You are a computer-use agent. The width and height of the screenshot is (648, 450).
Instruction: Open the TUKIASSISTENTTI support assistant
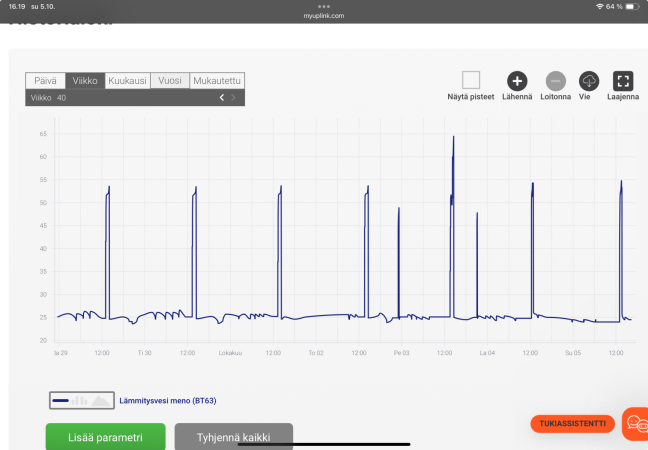click(x=572, y=424)
